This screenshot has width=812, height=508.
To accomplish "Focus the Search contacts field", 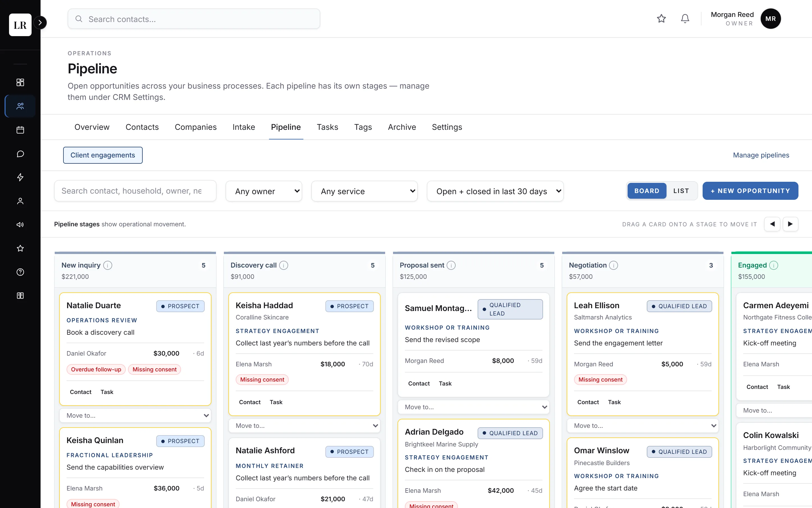I will point(194,19).
